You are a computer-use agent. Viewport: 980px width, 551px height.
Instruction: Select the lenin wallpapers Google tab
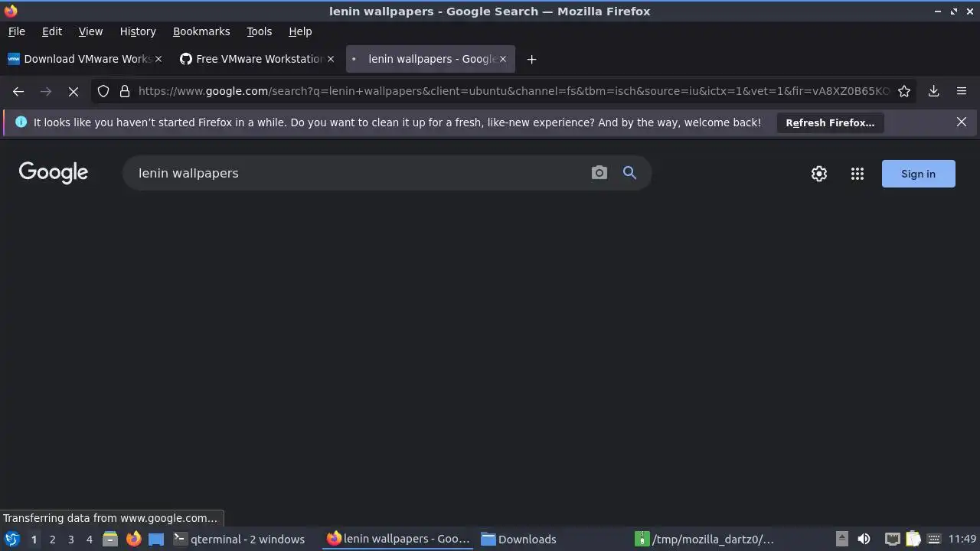pos(430,59)
